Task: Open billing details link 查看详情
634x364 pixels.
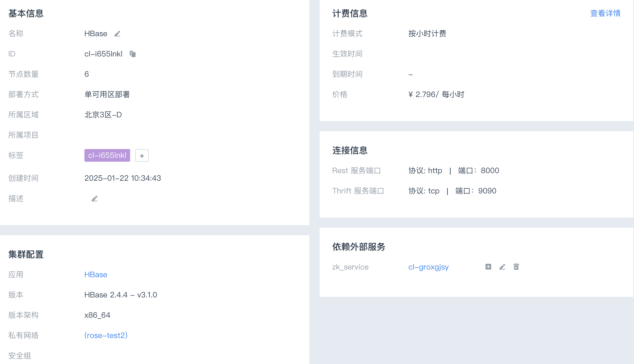Action: [x=605, y=13]
